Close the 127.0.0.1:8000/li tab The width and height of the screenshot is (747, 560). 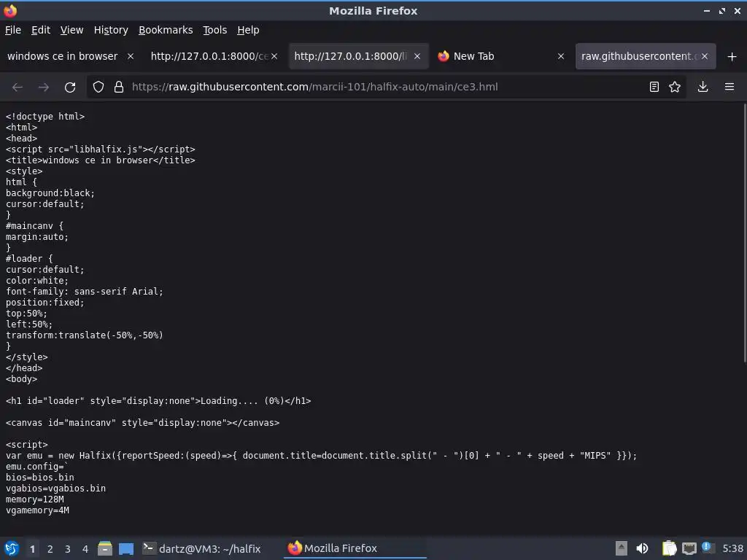(417, 56)
